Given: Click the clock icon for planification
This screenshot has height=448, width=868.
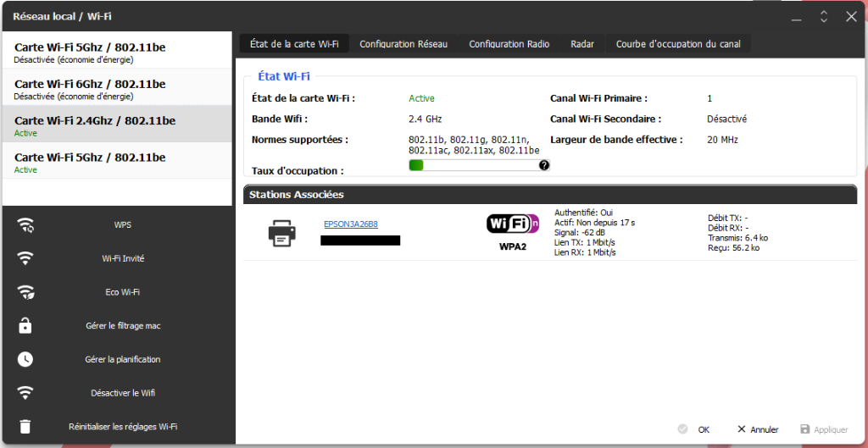Looking at the screenshot, I should (26, 359).
